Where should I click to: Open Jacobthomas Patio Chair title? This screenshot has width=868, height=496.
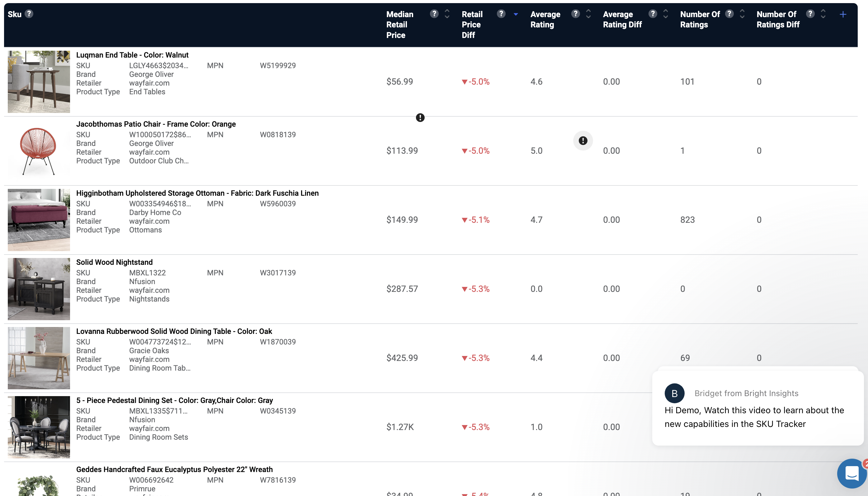click(156, 124)
